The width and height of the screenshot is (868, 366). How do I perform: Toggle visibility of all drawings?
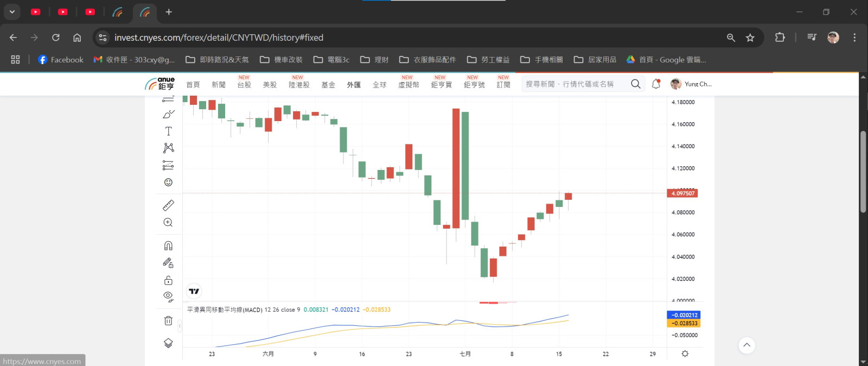click(168, 296)
